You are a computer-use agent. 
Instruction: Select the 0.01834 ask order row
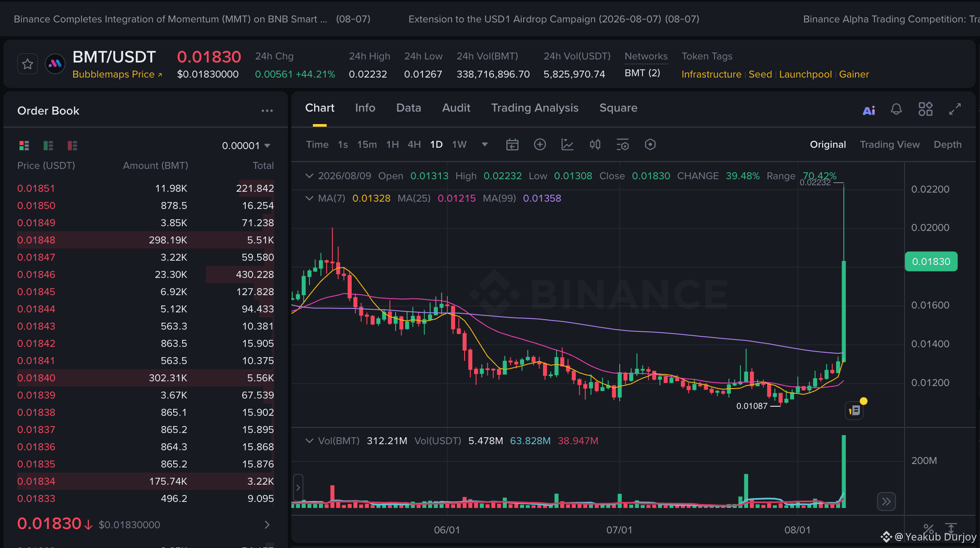[146, 481]
